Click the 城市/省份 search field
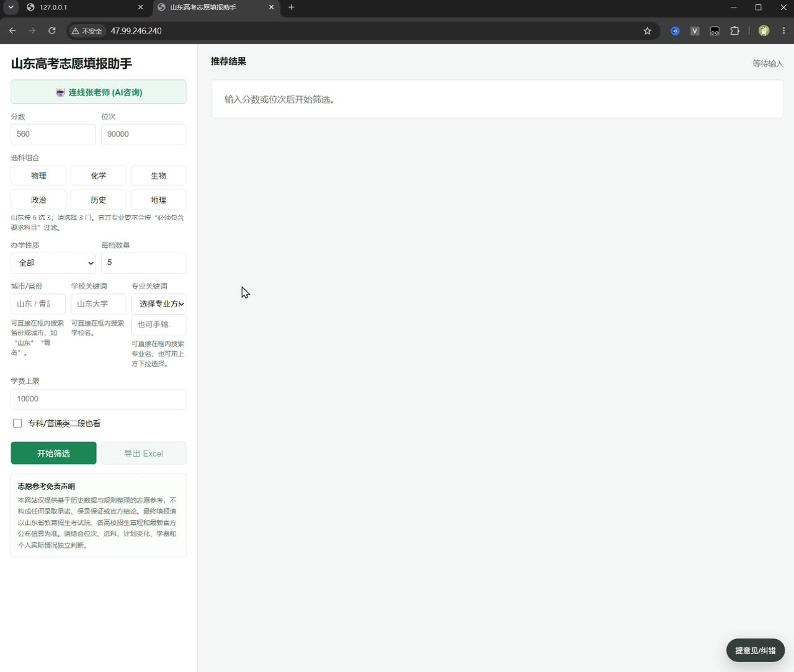Screen dimensions: 794x672 tap(38, 304)
